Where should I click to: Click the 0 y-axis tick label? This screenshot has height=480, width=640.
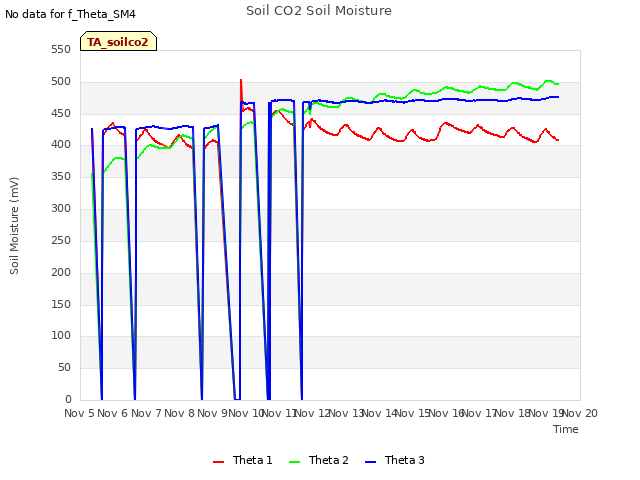coord(68,399)
